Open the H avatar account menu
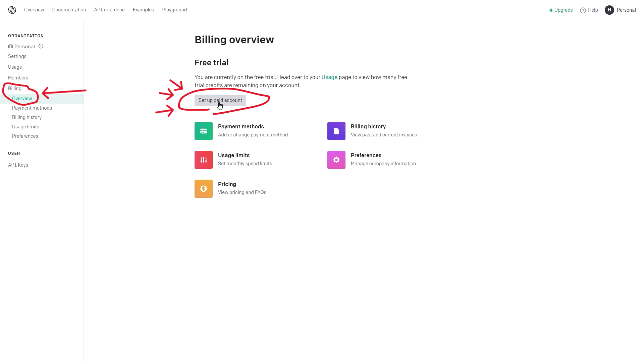 pos(609,10)
